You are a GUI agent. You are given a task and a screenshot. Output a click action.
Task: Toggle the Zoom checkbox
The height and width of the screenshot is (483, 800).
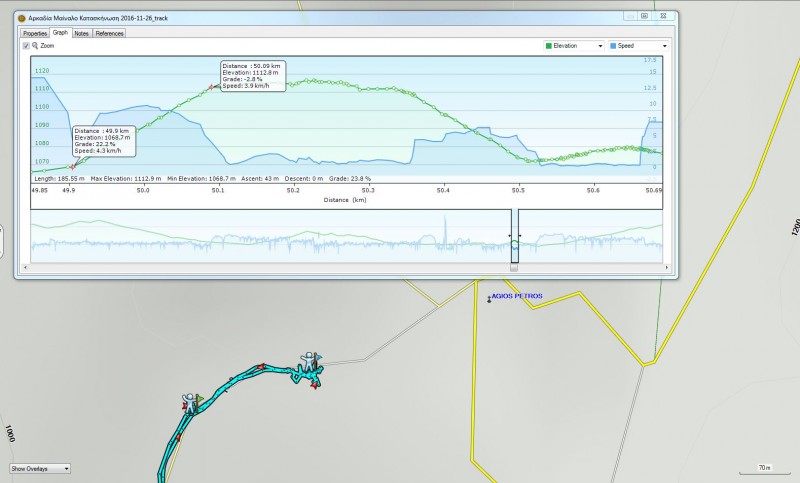click(27, 46)
